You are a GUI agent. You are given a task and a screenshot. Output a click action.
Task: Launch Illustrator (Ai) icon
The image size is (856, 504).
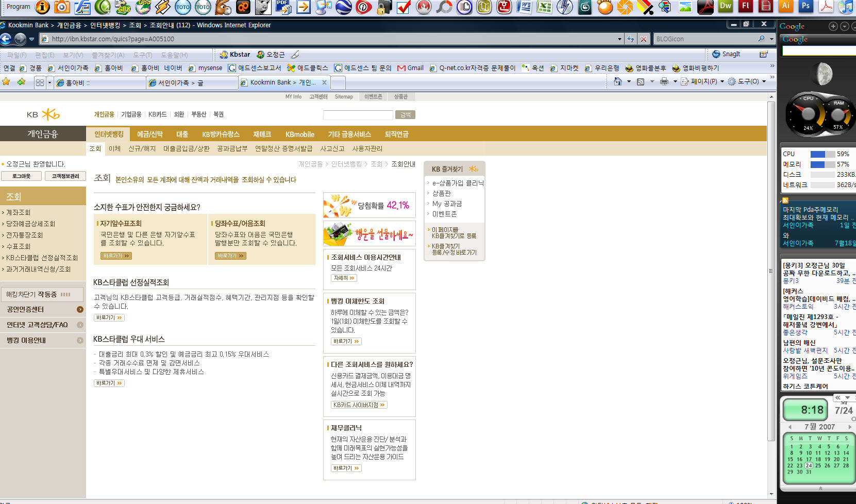pos(786,7)
